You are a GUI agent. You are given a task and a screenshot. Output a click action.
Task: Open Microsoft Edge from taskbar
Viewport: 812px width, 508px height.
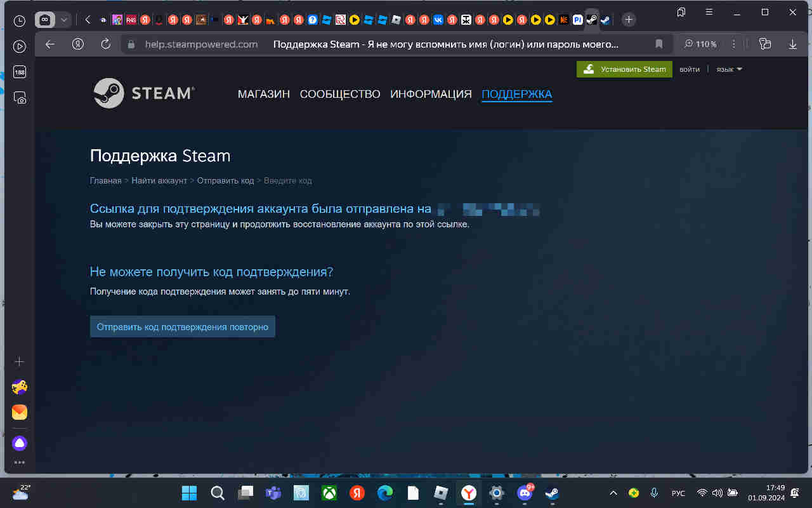click(385, 493)
